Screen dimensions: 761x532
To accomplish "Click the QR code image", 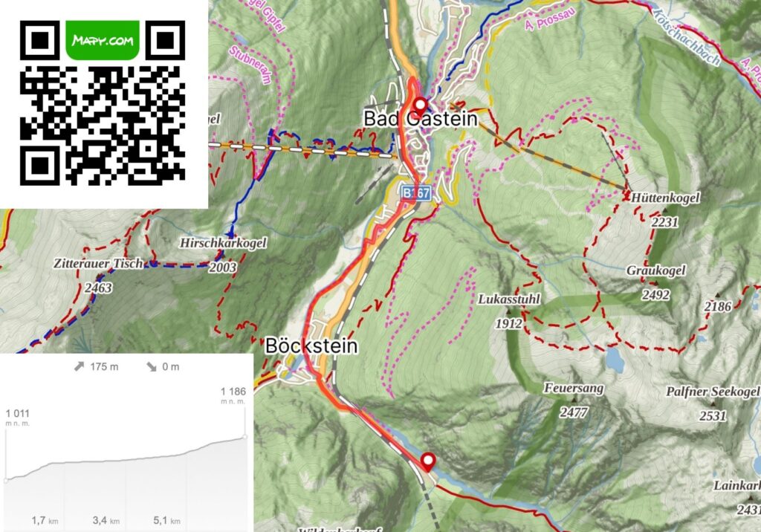I will [x=103, y=103].
